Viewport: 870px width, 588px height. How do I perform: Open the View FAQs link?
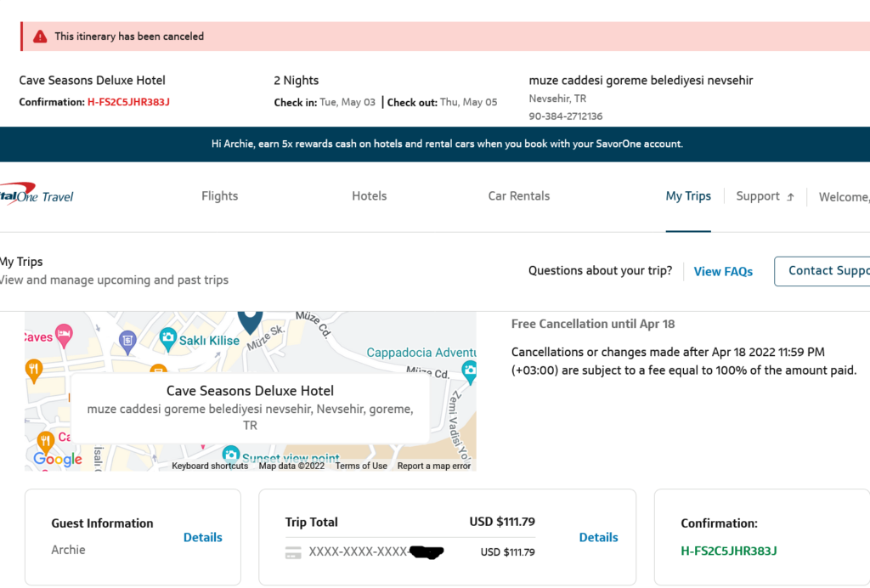(723, 271)
